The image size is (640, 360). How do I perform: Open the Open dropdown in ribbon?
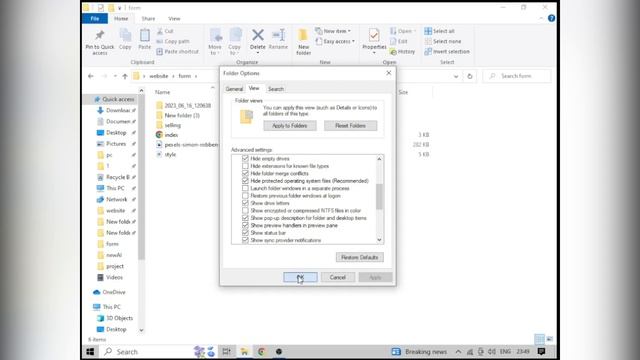pos(403,31)
